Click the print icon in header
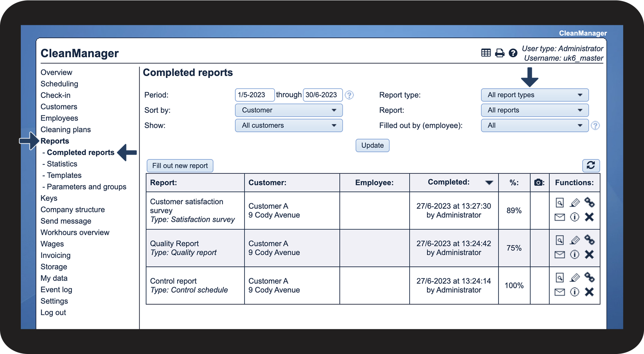Image resolution: width=644 pixels, height=354 pixels. (499, 53)
